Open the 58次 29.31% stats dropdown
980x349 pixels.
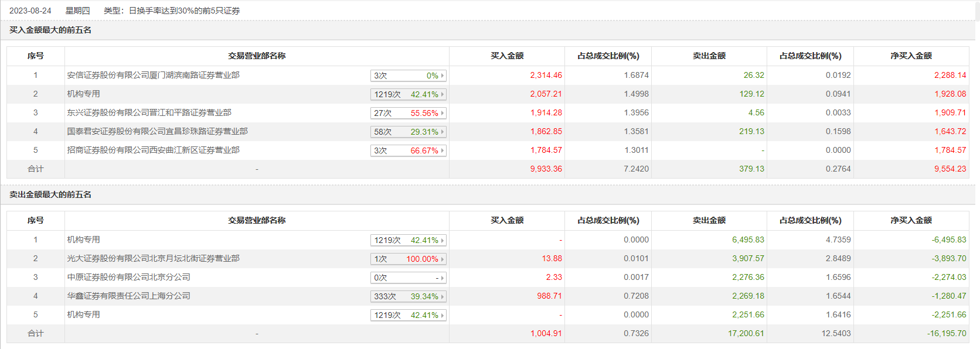pos(443,132)
